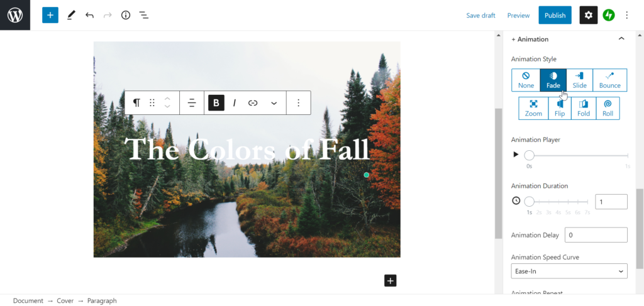Toggle the settings gear sidebar

(x=589, y=15)
